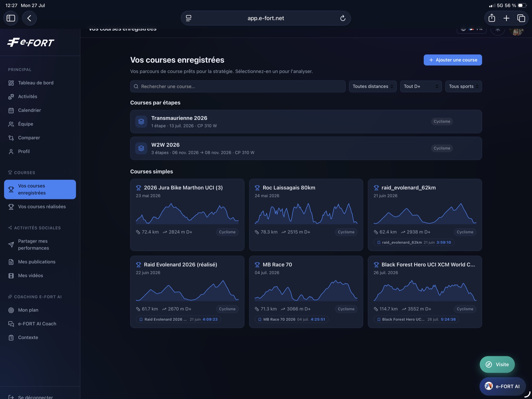Click the Rechercher une course search field
The image size is (532, 399).
[x=238, y=86]
